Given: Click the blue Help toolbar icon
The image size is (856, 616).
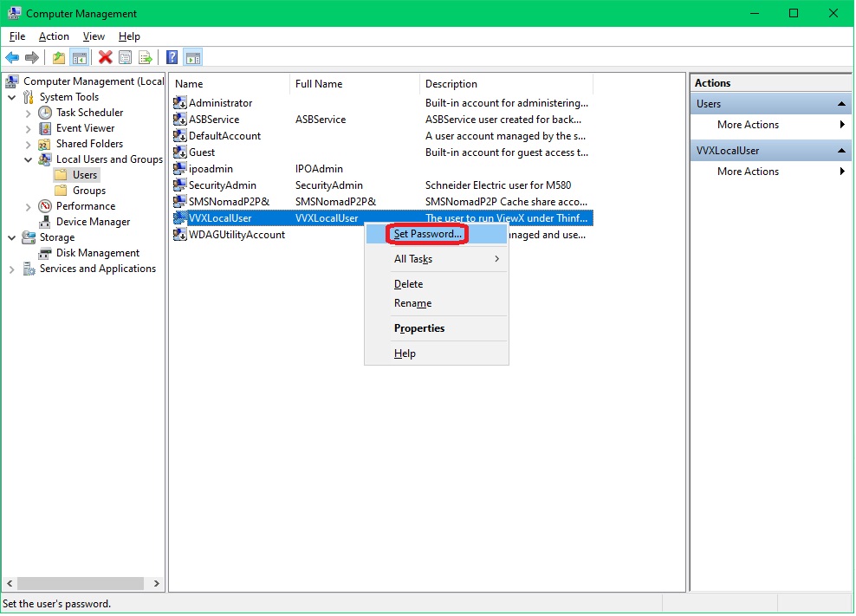Looking at the screenshot, I should (x=172, y=57).
